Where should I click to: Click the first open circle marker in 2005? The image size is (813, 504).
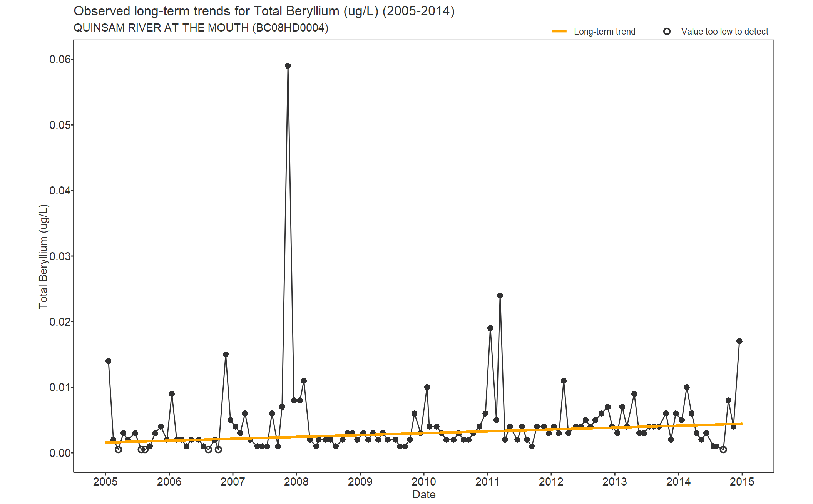(x=119, y=449)
